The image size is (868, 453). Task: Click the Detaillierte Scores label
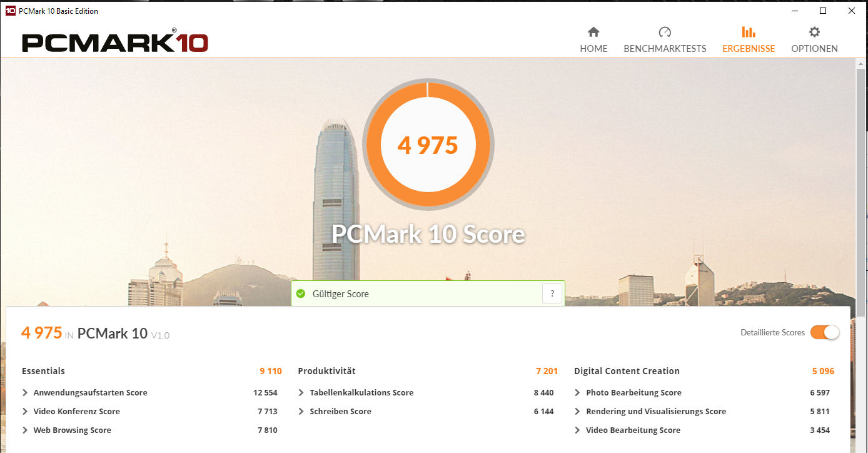[x=772, y=332]
